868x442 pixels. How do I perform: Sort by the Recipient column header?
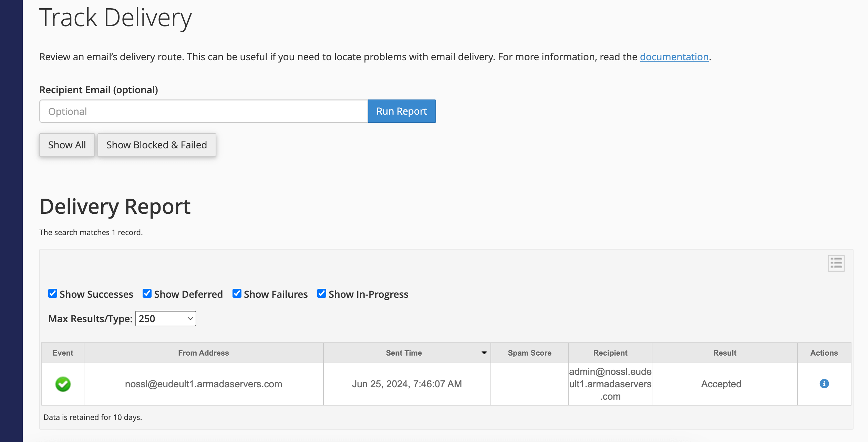point(610,353)
